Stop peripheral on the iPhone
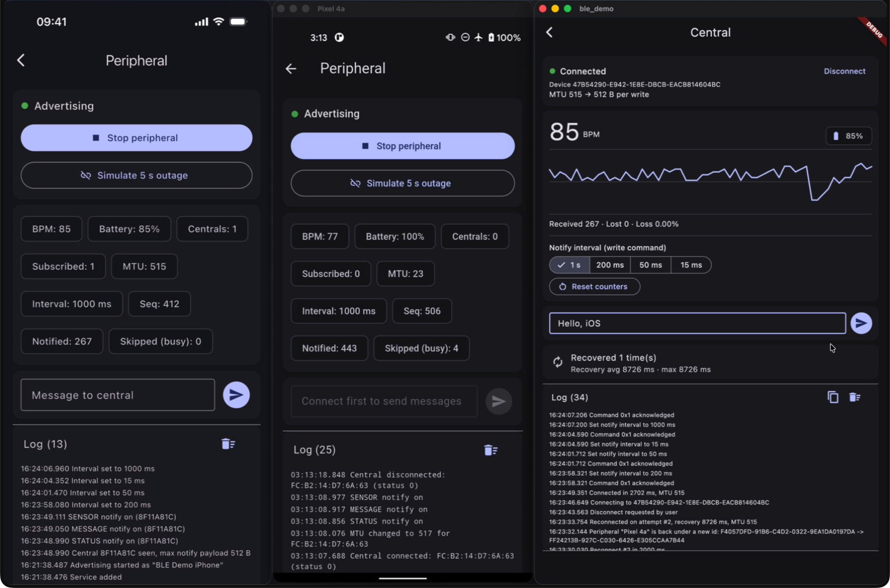This screenshot has width=890, height=588. 137,138
